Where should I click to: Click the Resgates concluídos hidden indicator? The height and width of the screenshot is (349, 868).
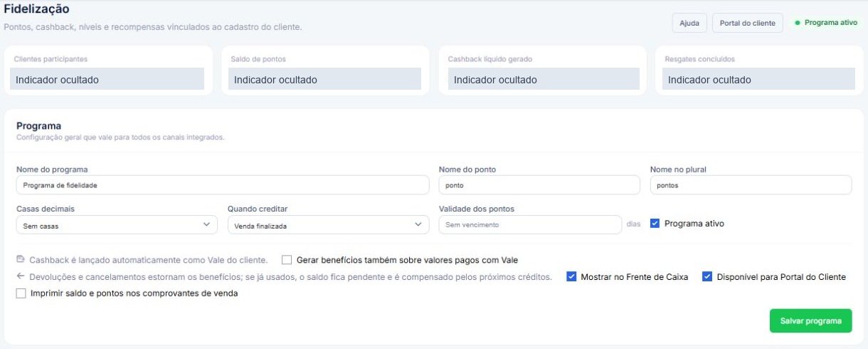click(x=758, y=79)
